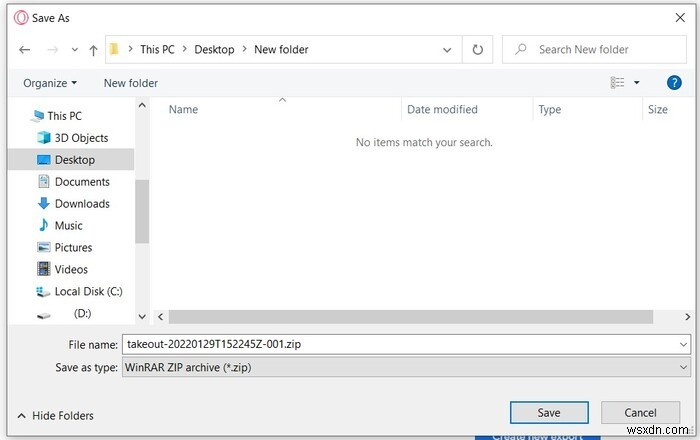This screenshot has width=700, height=440.
Task: Select Desktop in the address breadcrumb
Action: (x=214, y=49)
